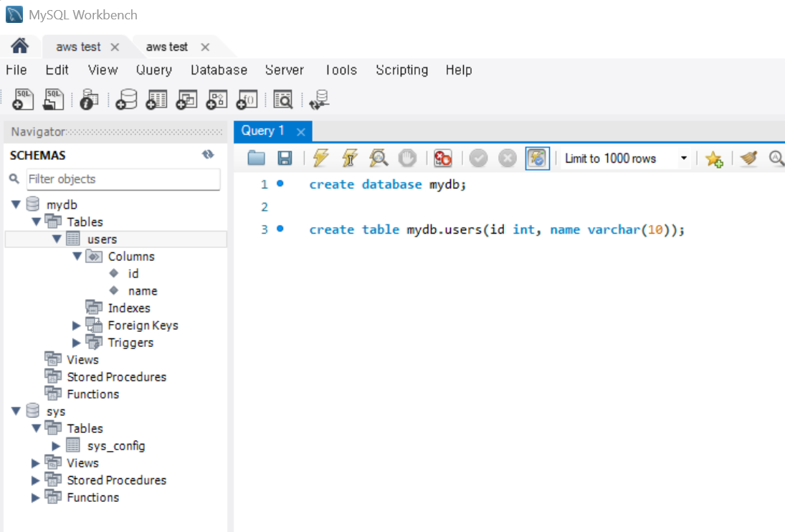
Task: Roll back the current transaction
Action: pos(507,158)
